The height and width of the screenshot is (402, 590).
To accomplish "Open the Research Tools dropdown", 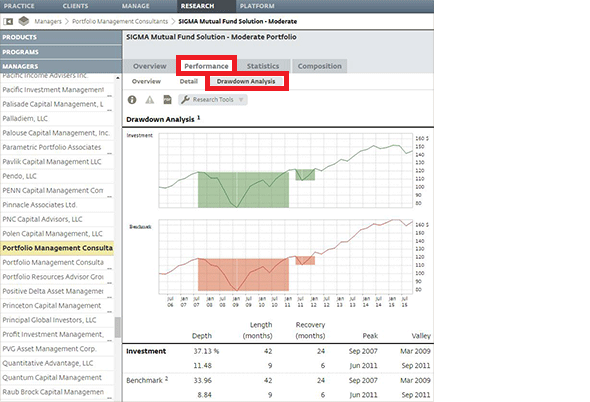I will 213,100.
